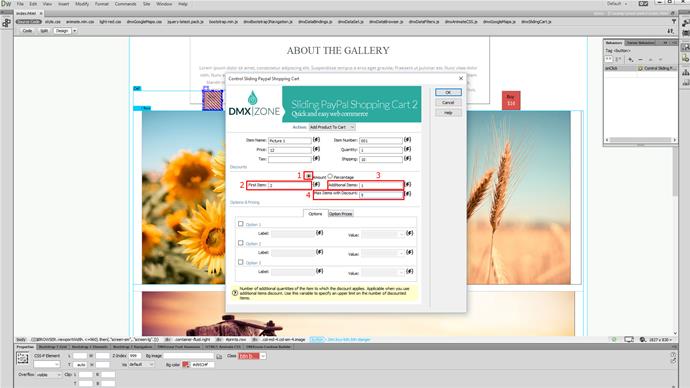This screenshot has width=690, height=388.
Task: Click dynamic data icon beside Price field
Action: pyautogui.click(x=316, y=149)
